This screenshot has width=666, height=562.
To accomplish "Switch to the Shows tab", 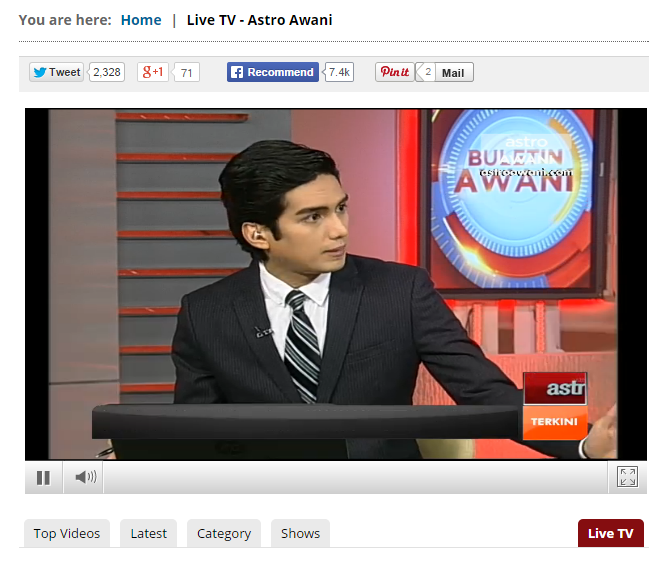I will (300, 533).
